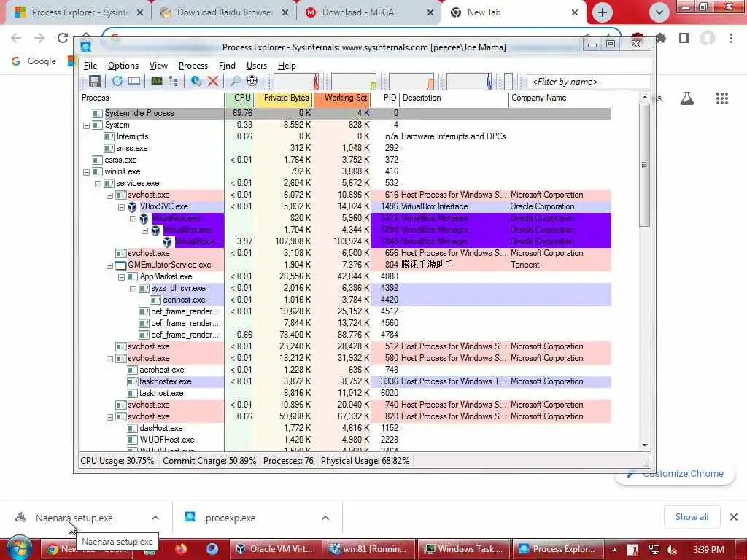Viewport: 747px width, 560px height.
Task: Click the lower pane view toolbar icon
Action: click(x=134, y=81)
